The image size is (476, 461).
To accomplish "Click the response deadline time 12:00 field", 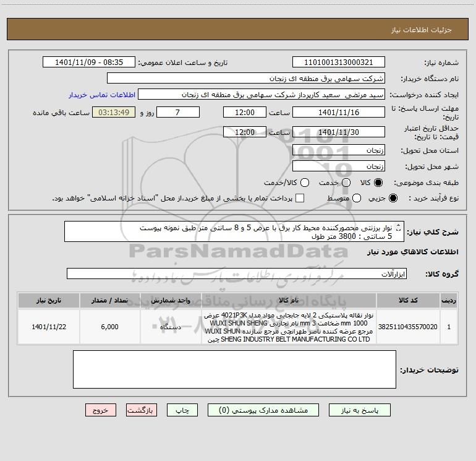I will click(245, 112).
